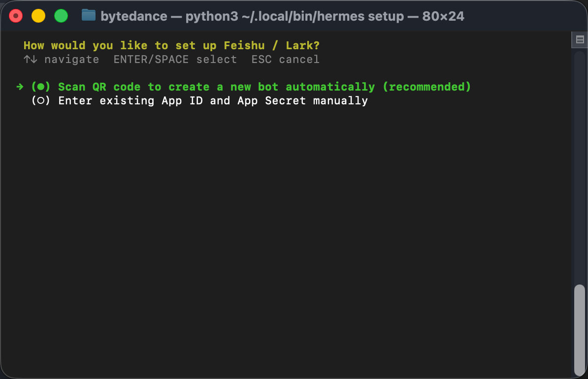Image resolution: width=588 pixels, height=379 pixels.
Task: Click the up/down arrows navigate symbol
Action: [30, 60]
